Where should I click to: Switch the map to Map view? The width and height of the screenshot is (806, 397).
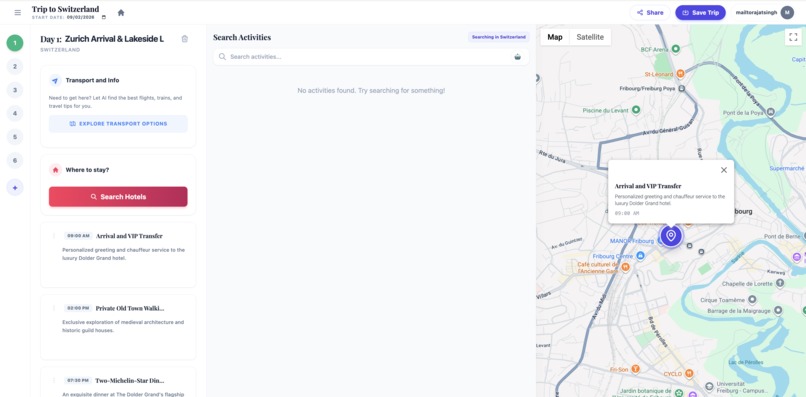[555, 37]
